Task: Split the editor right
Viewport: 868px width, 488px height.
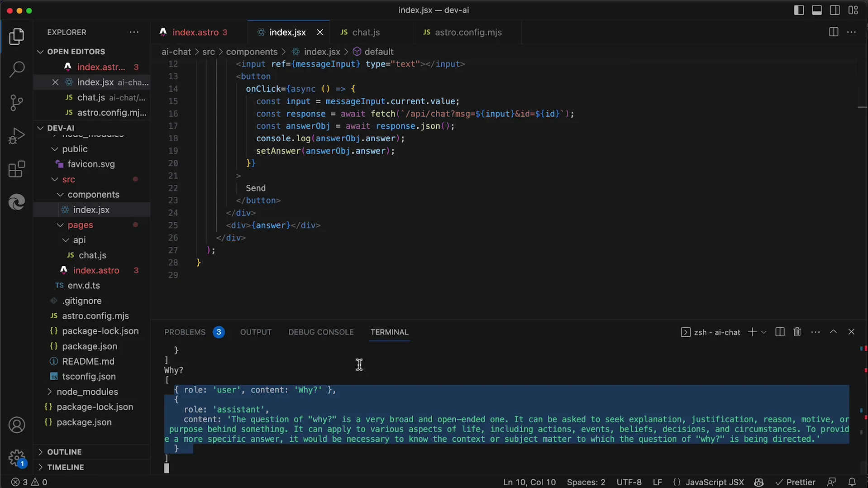Action: (x=833, y=32)
